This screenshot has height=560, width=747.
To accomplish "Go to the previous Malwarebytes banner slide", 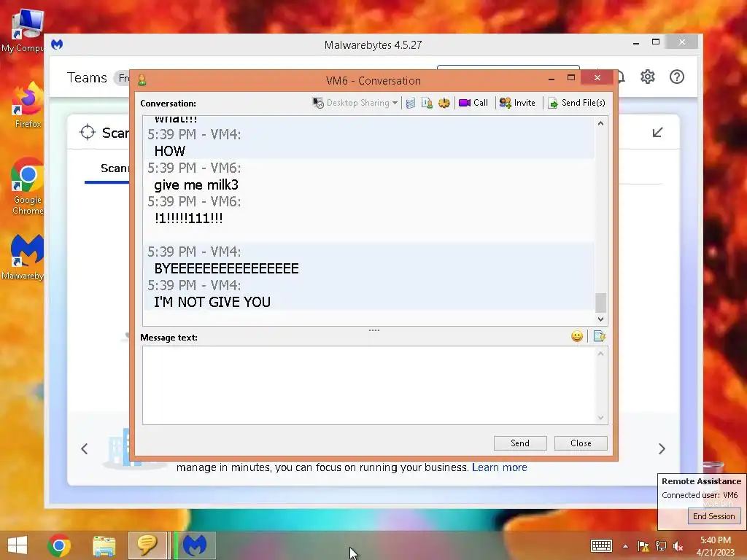I will coord(85,448).
